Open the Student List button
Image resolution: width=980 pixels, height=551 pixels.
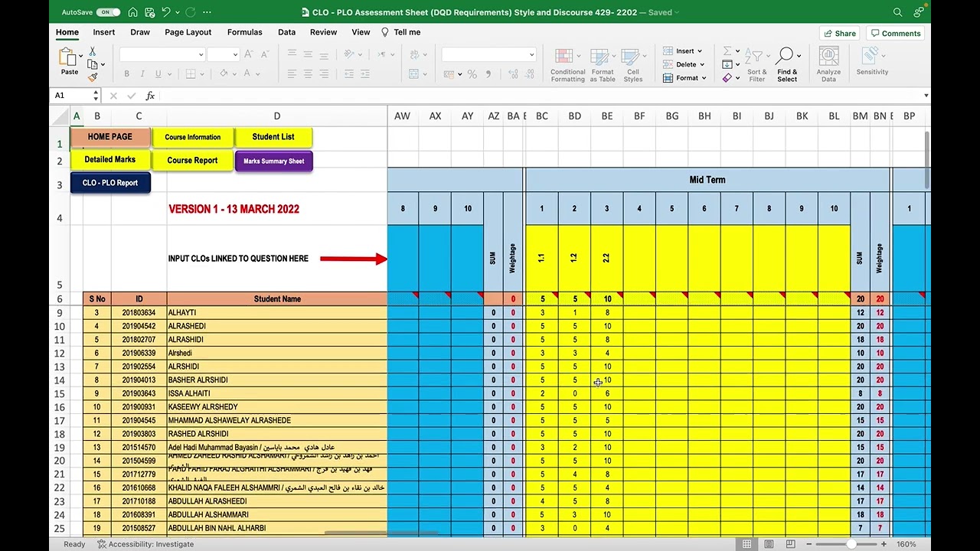273,137
